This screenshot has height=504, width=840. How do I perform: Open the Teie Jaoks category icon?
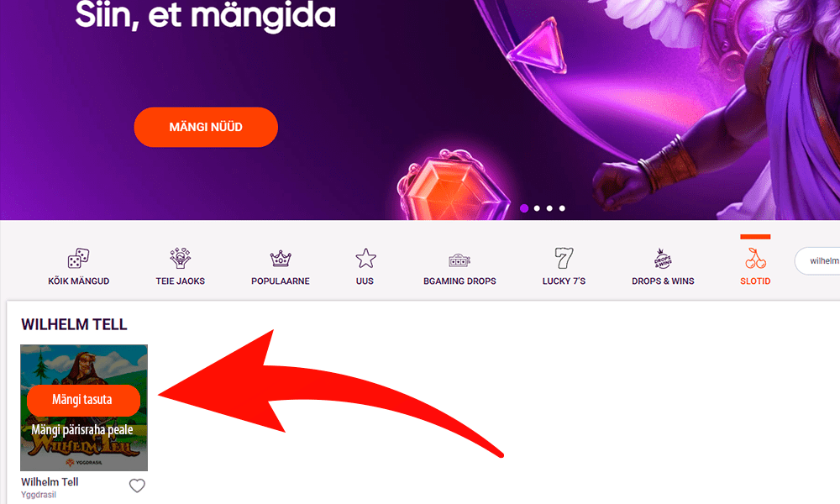click(x=180, y=258)
